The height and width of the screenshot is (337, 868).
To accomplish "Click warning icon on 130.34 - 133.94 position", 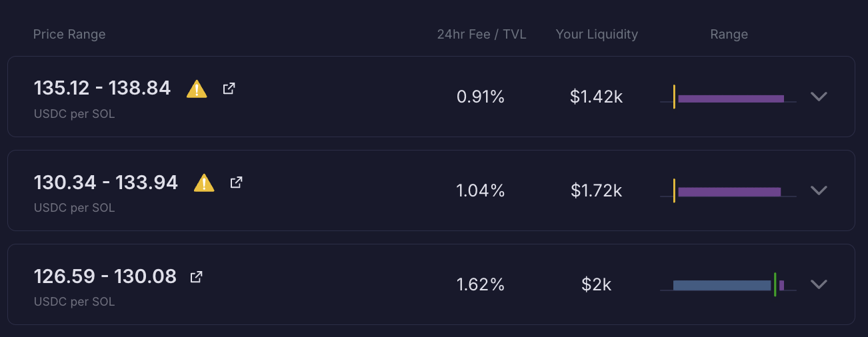I will (204, 182).
